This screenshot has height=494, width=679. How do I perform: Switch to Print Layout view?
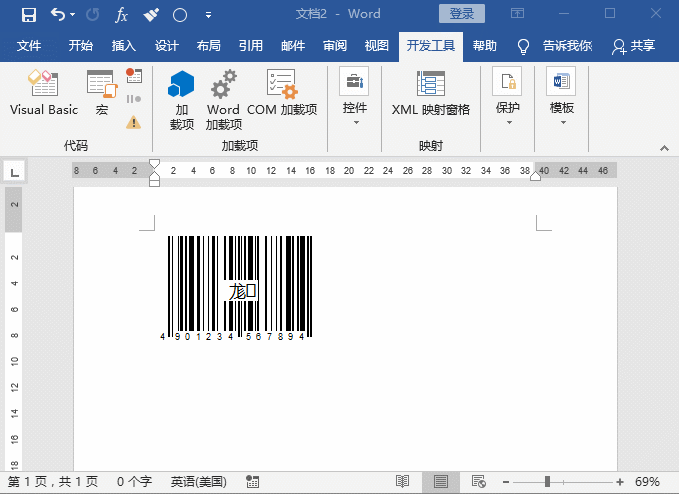(441, 481)
